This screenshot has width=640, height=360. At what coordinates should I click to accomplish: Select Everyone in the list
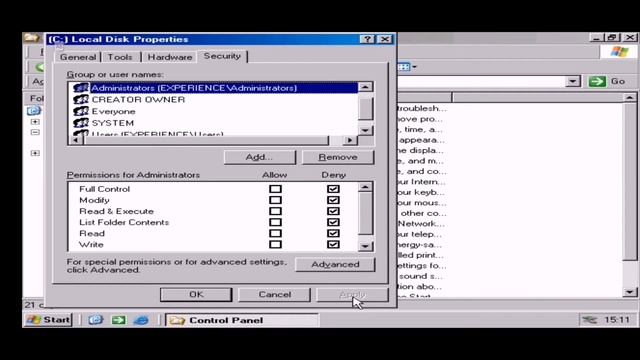pyautogui.click(x=113, y=111)
